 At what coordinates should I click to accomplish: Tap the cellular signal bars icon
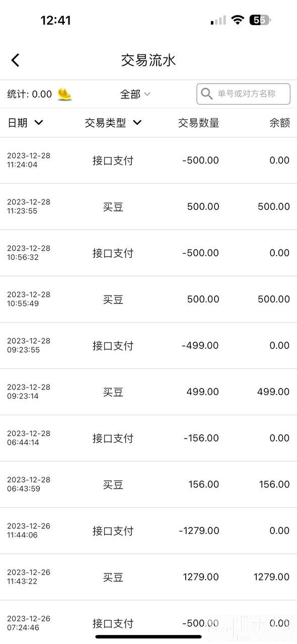click(x=218, y=20)
